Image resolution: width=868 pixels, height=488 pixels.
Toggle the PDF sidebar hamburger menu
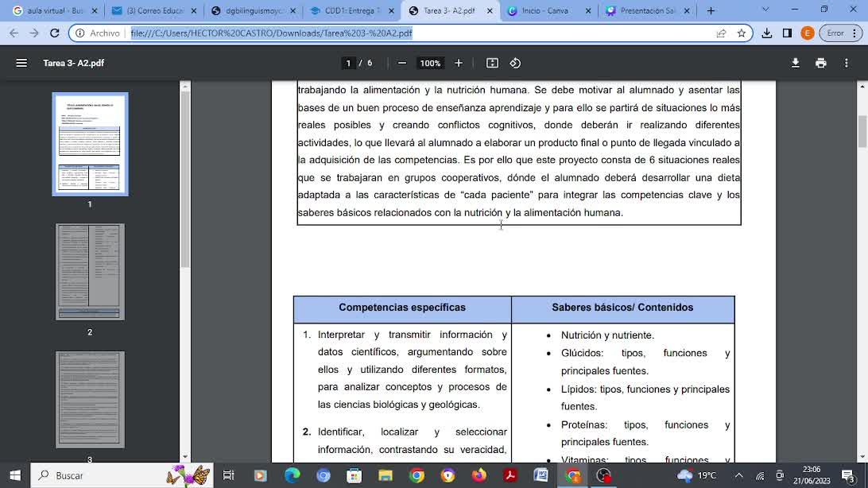[x=21, y=63]
